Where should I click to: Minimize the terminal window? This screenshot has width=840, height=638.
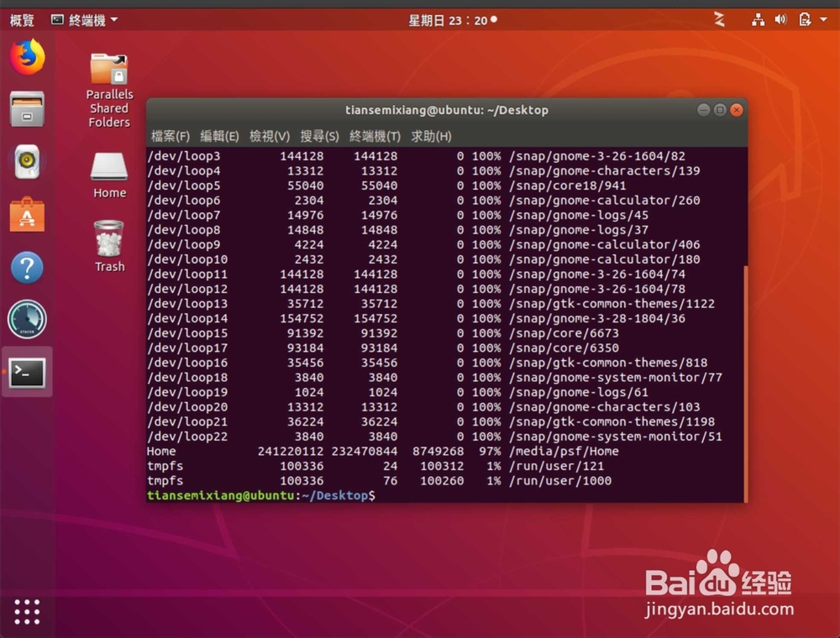tap(703, 110)
